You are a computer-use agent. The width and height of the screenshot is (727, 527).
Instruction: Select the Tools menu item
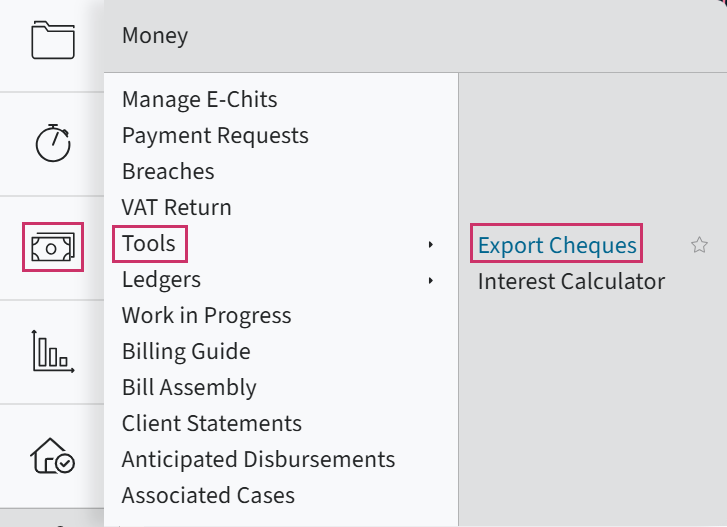click(x=149, y=243)
